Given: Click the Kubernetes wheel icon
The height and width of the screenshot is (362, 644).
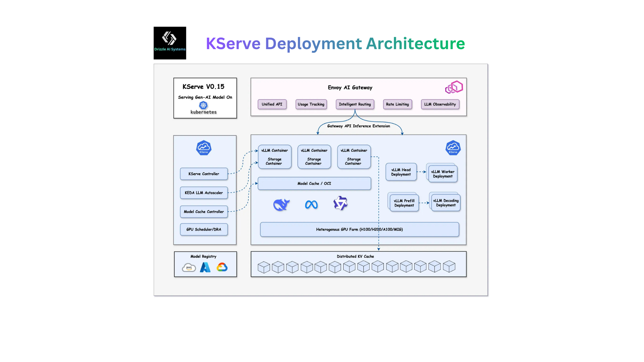Looking at the screenshot, I should pyautogui.click(x=203, y=105).
